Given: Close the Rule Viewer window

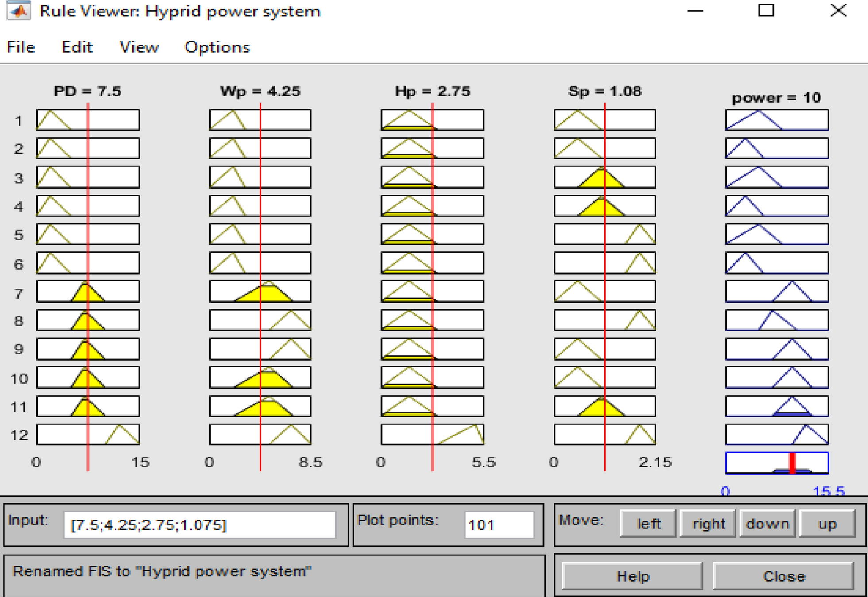Looking at the screenshot, I should pyautogui.click(x=838, y=10).
